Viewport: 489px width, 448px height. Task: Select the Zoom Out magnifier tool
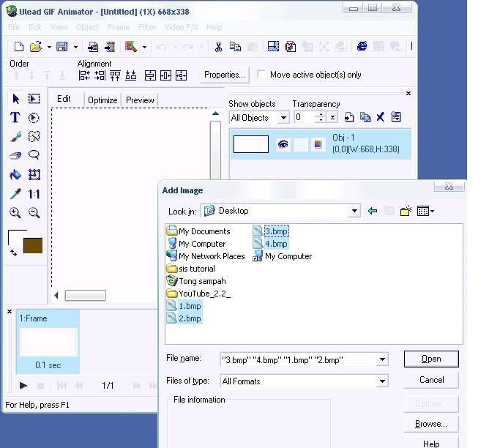click(x=34, y=212)
